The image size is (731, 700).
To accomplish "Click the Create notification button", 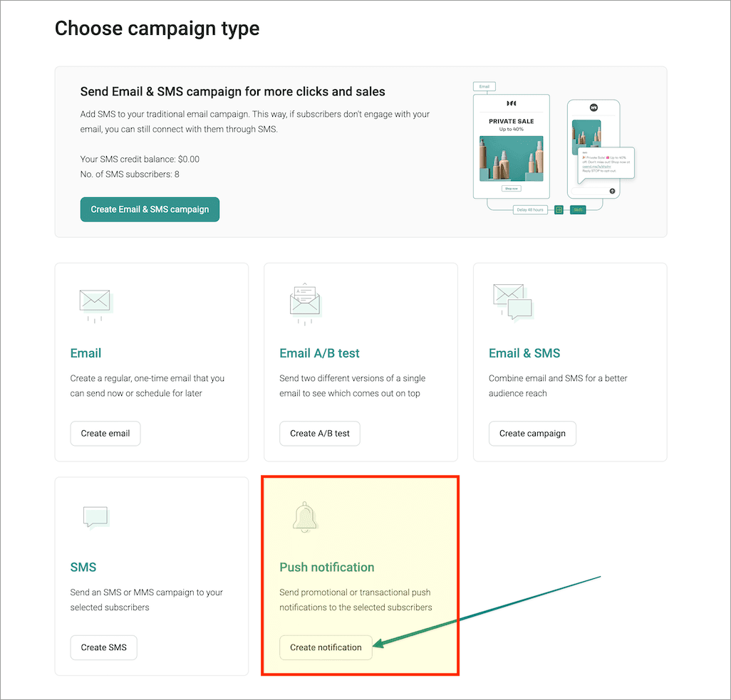I will (326, 647).
